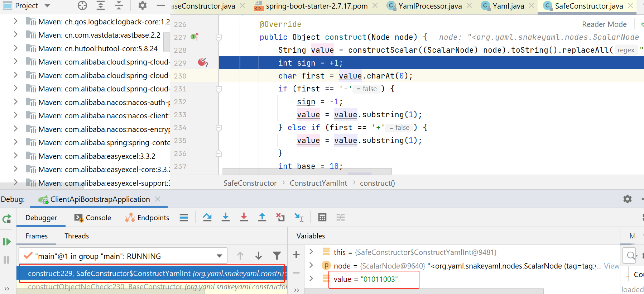
Task: Click the Select Opened File target icon
Action: [82, 5]
